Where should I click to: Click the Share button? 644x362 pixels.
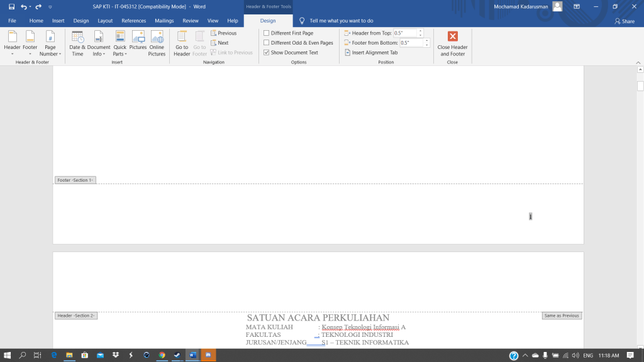pos(625,21)
